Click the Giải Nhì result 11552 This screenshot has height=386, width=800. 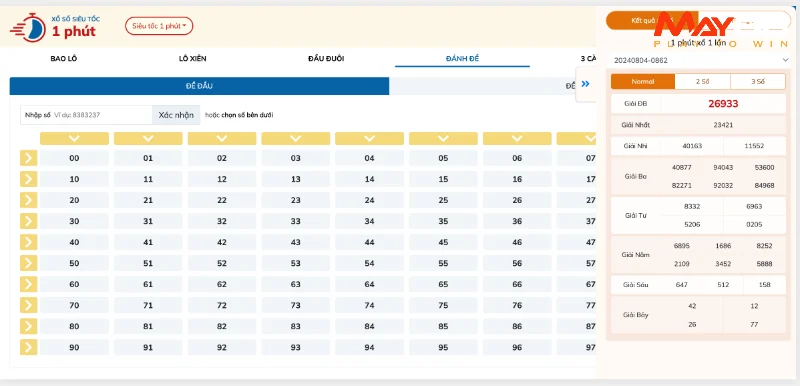click(754, 146)
